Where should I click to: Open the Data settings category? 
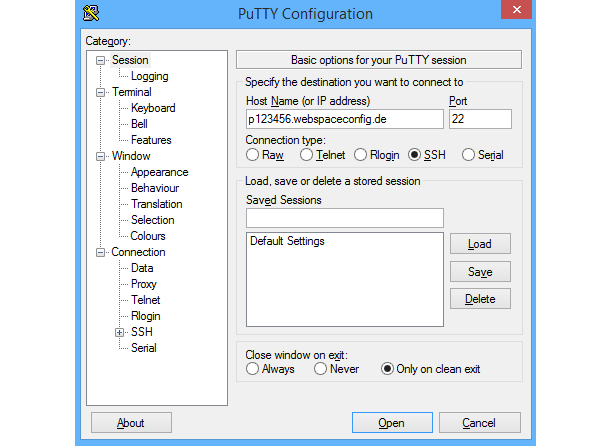tap(142, 268)
